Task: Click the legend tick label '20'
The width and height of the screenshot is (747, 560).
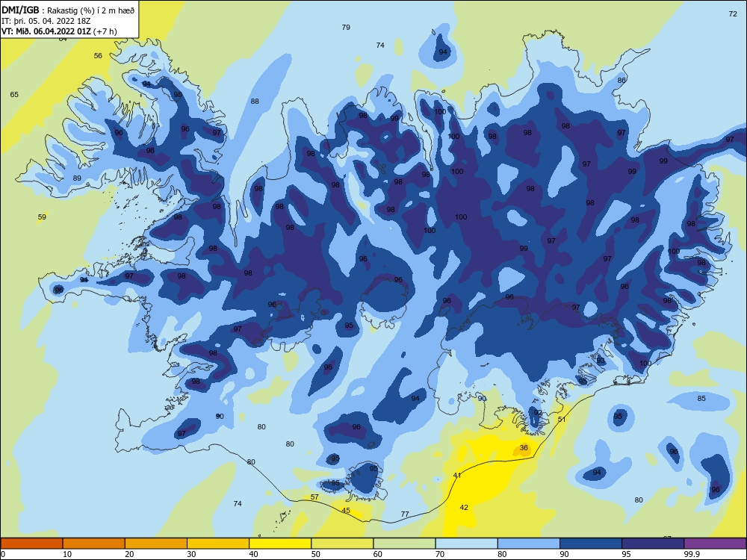Action: click(x=129, y=554)
